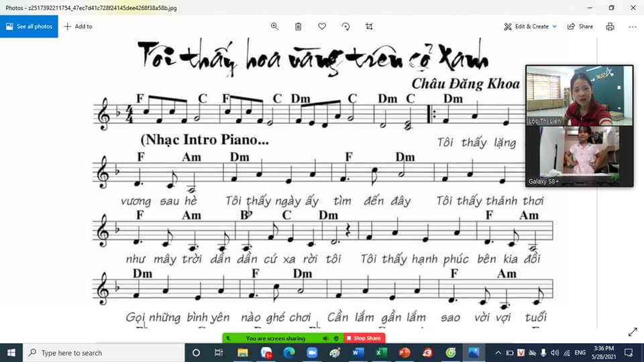Click the zoom magnifier icon
644x362 pixels.
tap(274, 26)
